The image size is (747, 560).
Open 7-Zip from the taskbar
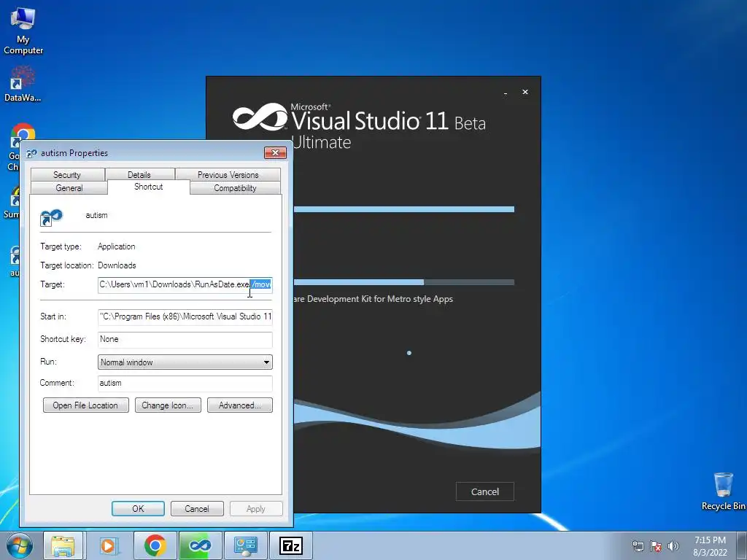290,545
